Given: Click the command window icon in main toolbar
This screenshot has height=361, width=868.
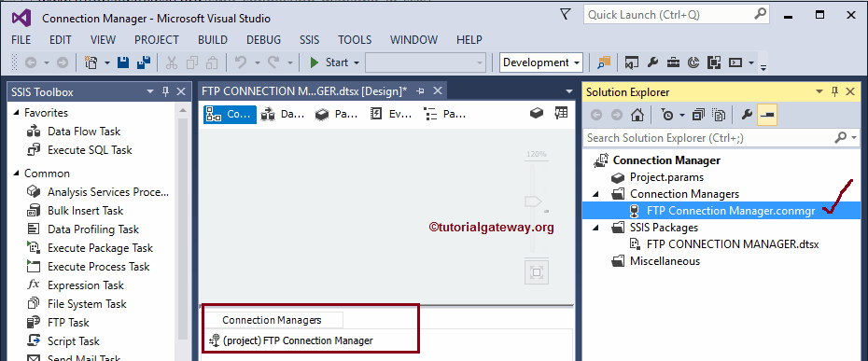Looking at the screenshot, I should click(735, 62).
